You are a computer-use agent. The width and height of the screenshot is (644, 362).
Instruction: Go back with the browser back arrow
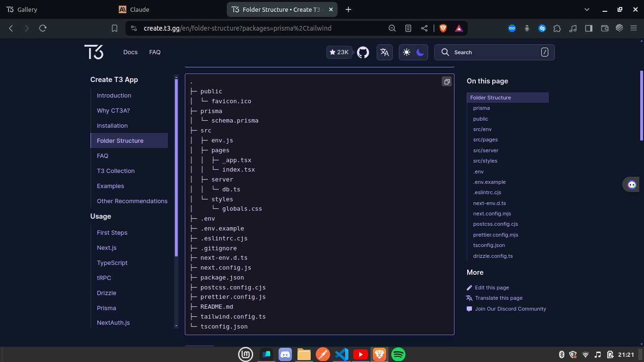(11, 28)
